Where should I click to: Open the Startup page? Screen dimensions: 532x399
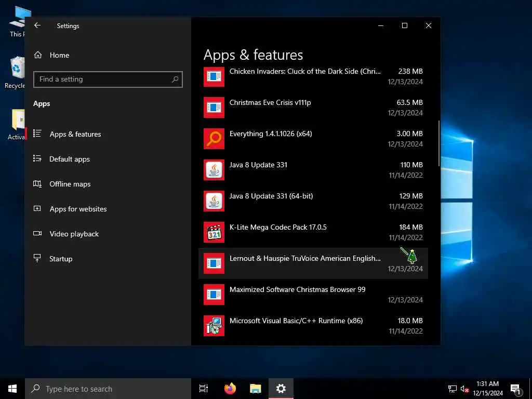[x=108, y=259]
